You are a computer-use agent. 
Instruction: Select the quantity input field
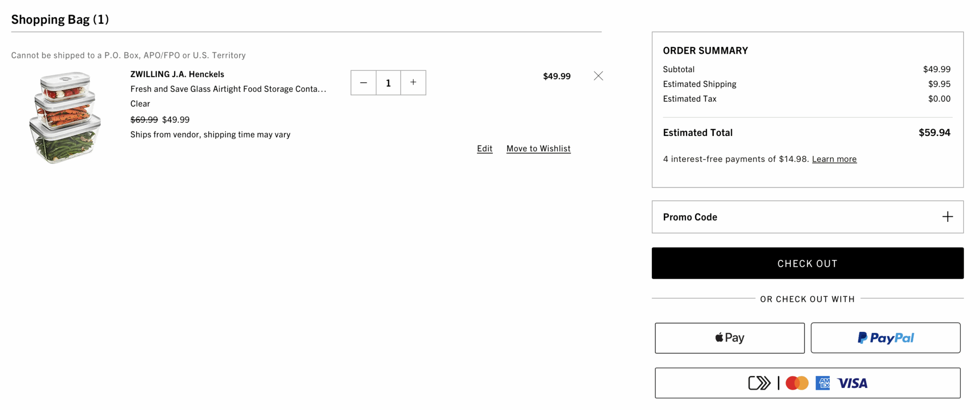point(388,82)
